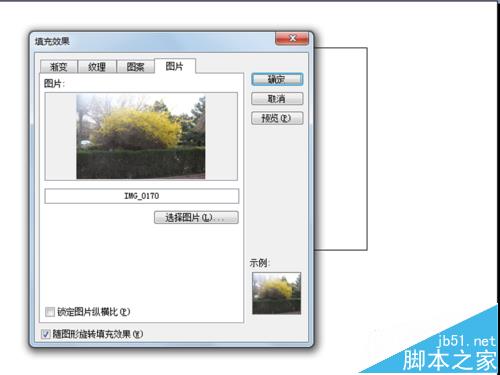Enable 锁定图片纵横比 checkbox

pos(50,312)
